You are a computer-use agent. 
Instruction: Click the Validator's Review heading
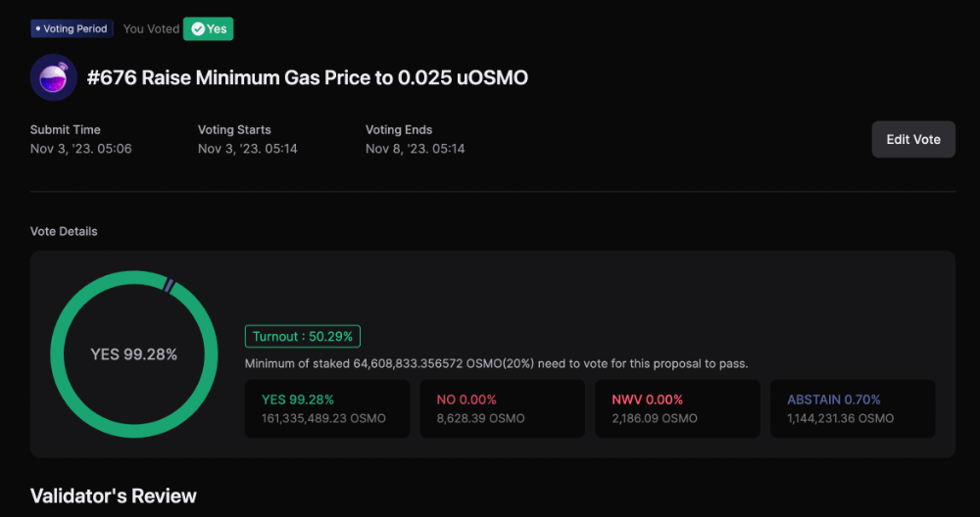click(x=113, y=495)
